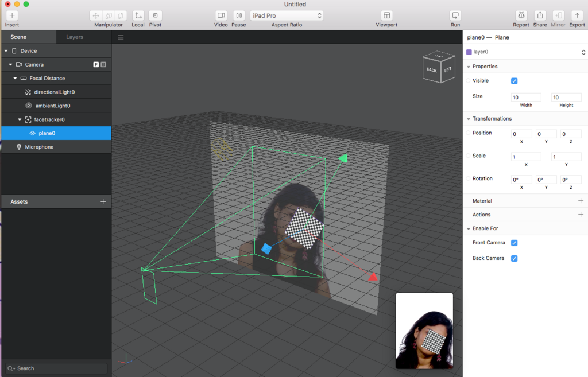
Task: Pause the video preview
Action: click(x=238, y=15)
